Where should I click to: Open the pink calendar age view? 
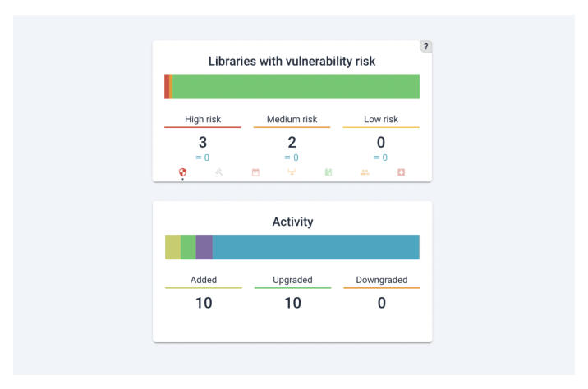coord(255,172)
